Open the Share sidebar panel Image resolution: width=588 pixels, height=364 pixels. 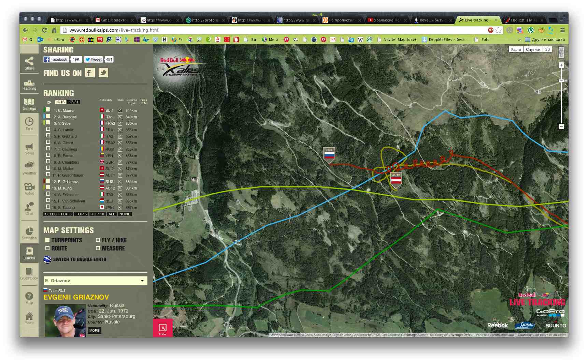coord(29,63)
